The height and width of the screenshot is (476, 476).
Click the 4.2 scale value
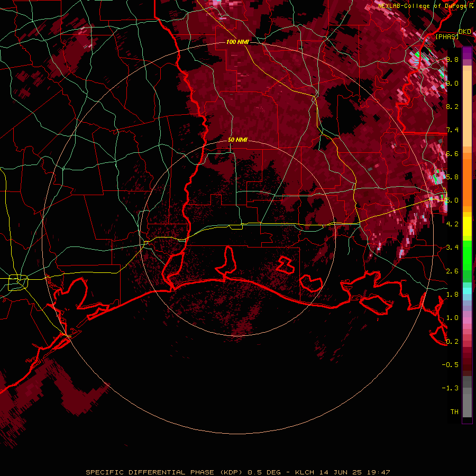[452, 224]
